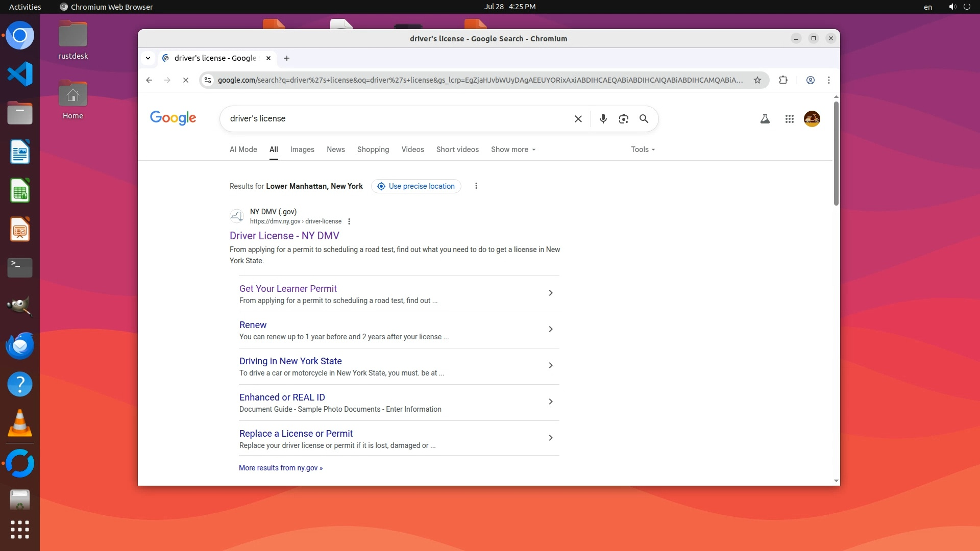980x551 pixels.
Task: Click the voice search microphone icon
Action: coord(603,119)
